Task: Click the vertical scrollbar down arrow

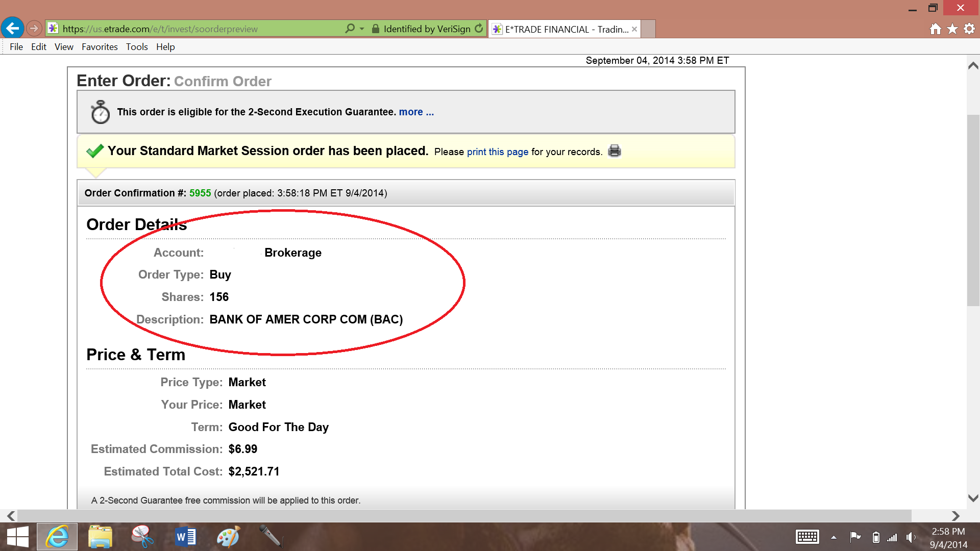Action: [973, 498]
